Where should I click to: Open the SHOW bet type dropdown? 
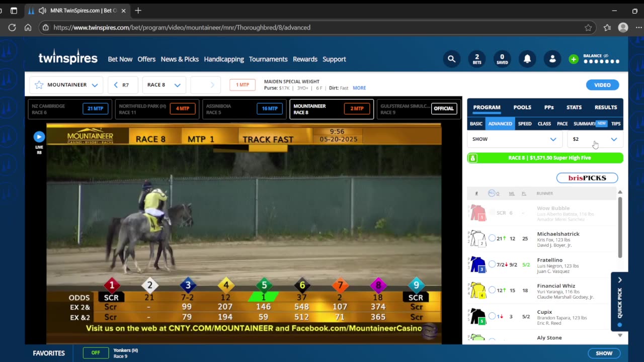tap(515, 139)
